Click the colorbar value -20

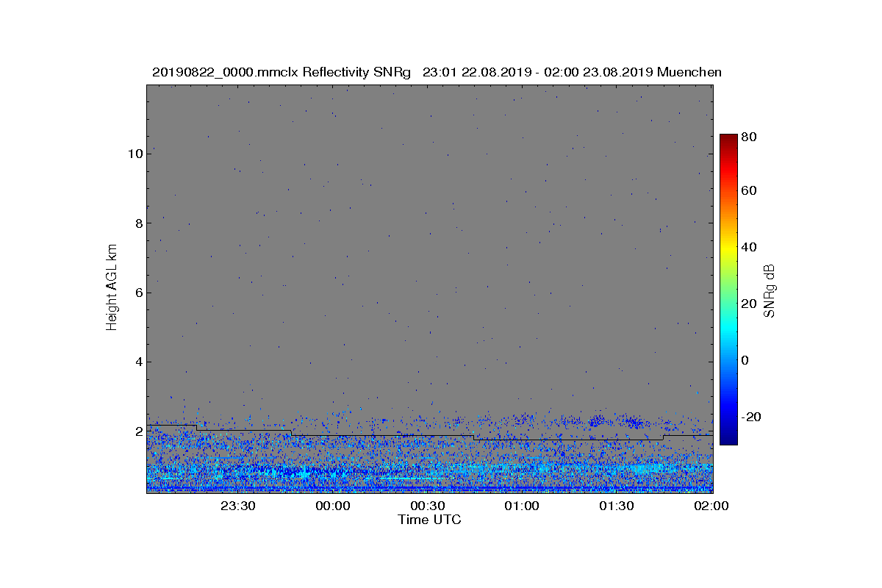coord(752,417)
